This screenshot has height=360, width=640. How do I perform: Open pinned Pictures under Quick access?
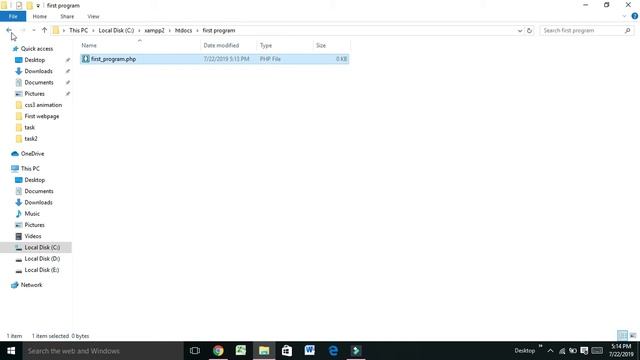(34, 94)
